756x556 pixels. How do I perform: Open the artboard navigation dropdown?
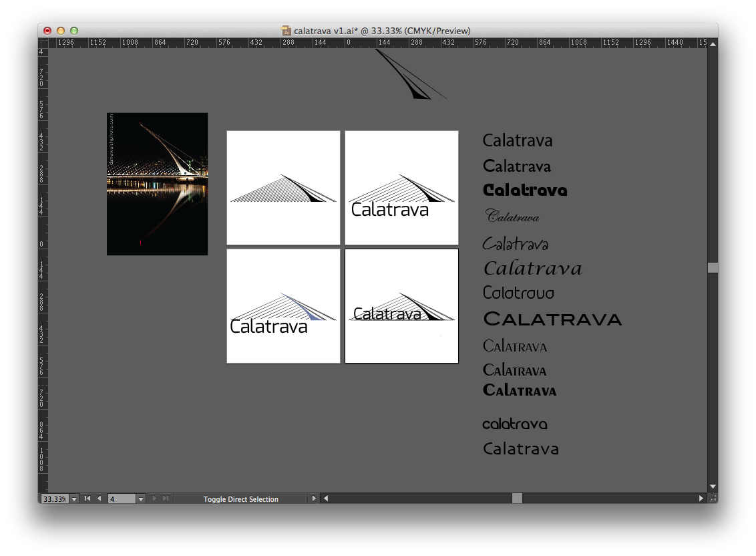pyautogui.click(x=141, y=499)
